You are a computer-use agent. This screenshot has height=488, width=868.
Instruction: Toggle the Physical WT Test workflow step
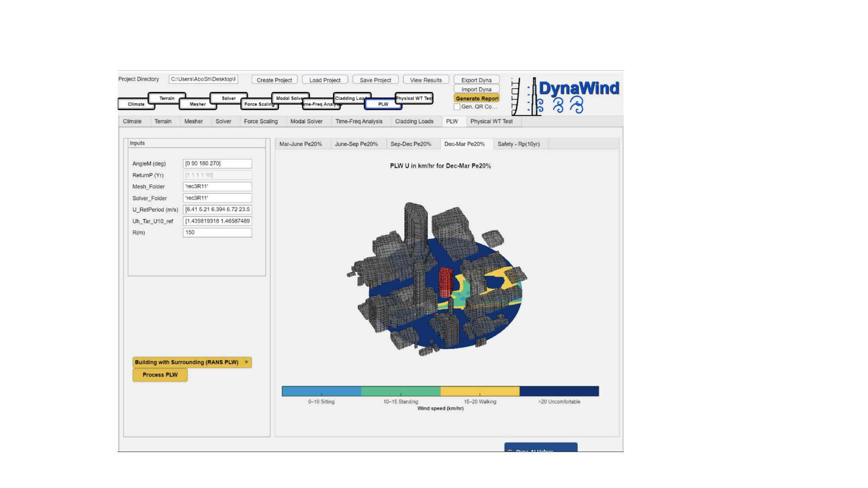pyautogui.click(x=413, y=98)
